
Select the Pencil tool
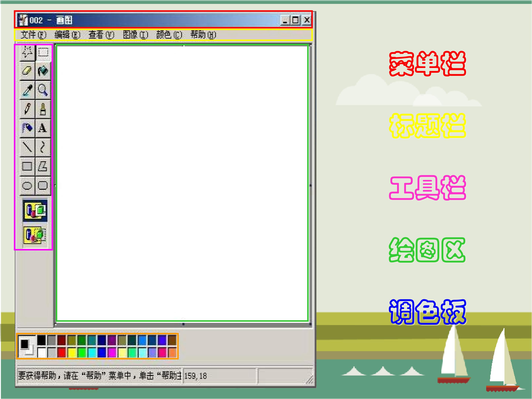pyautogui.click(x=27, y=109)
